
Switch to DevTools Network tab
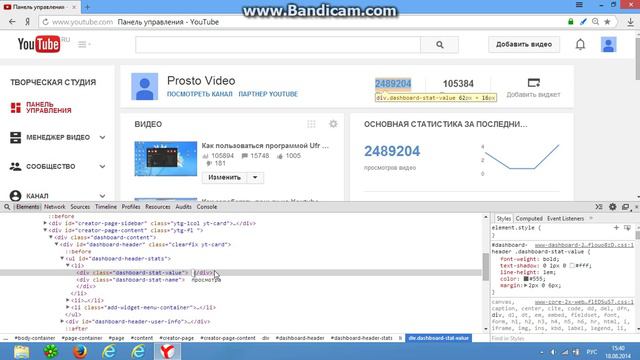point(55,207)
